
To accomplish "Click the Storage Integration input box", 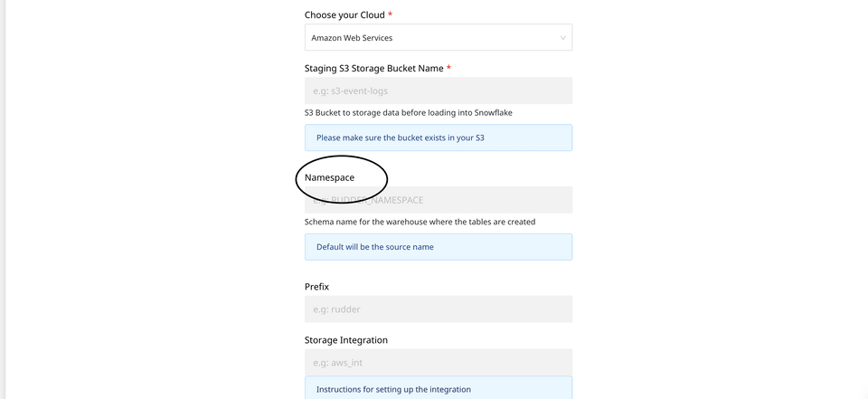I will [438, 362].
